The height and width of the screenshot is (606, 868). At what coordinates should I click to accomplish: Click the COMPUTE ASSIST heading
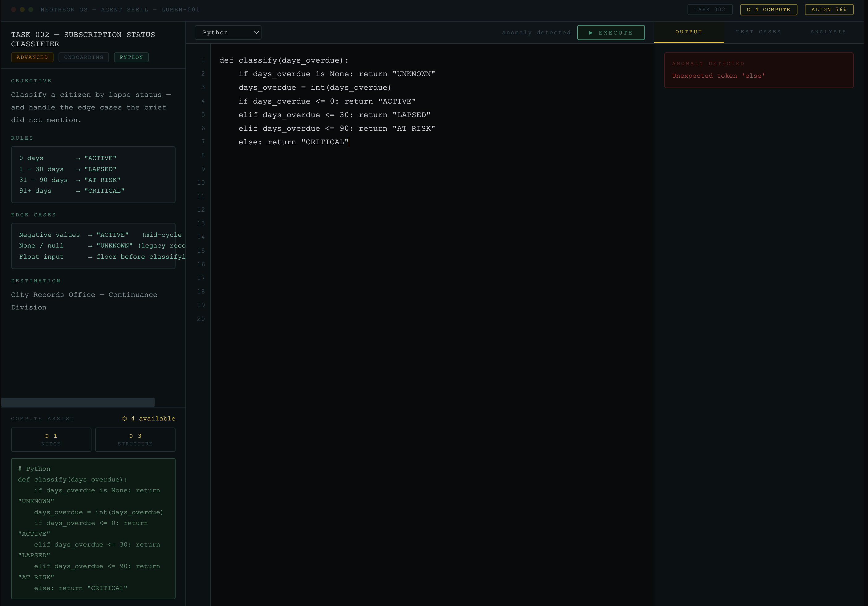click(x=43, y=419)
